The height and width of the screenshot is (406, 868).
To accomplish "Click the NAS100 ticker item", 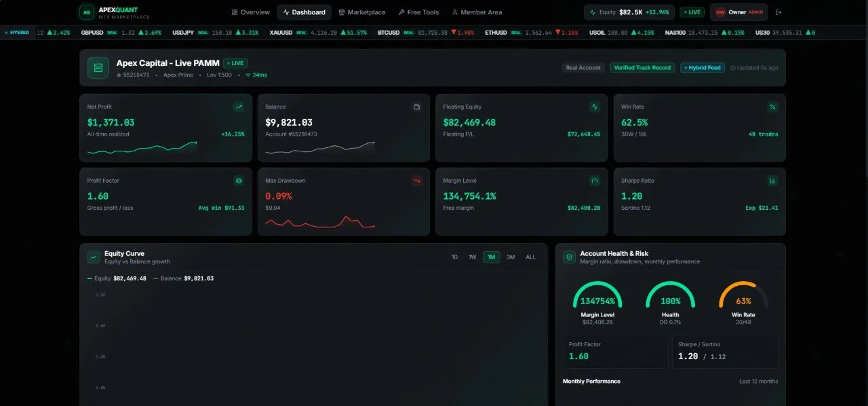I will [x=705, y=33].
